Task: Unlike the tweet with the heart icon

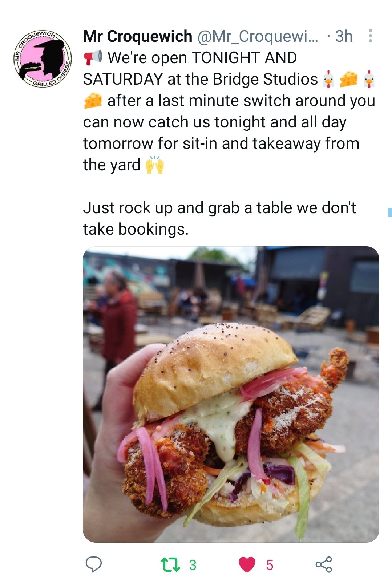Action: pyautogui.click(x=247, y=564)
